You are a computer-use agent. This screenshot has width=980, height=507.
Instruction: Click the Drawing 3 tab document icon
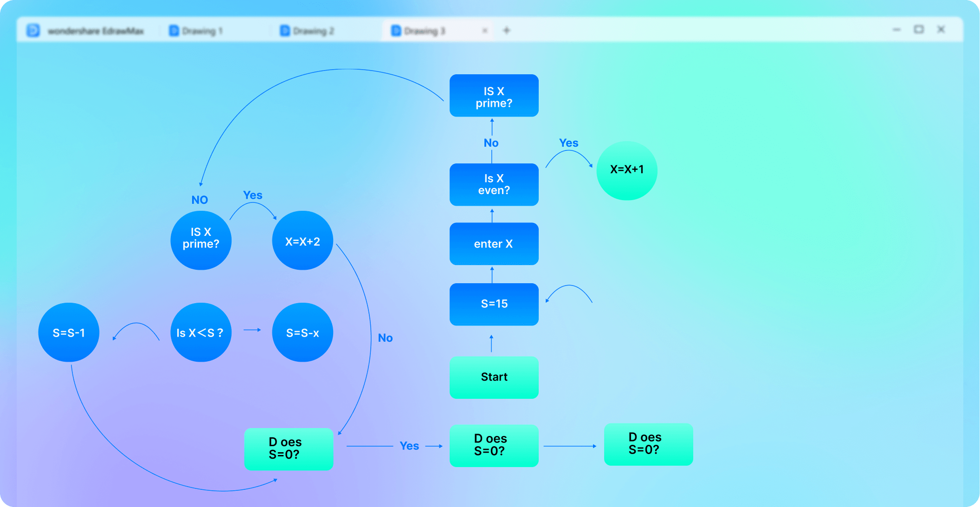pyautogui.click(x=396, y=31)
